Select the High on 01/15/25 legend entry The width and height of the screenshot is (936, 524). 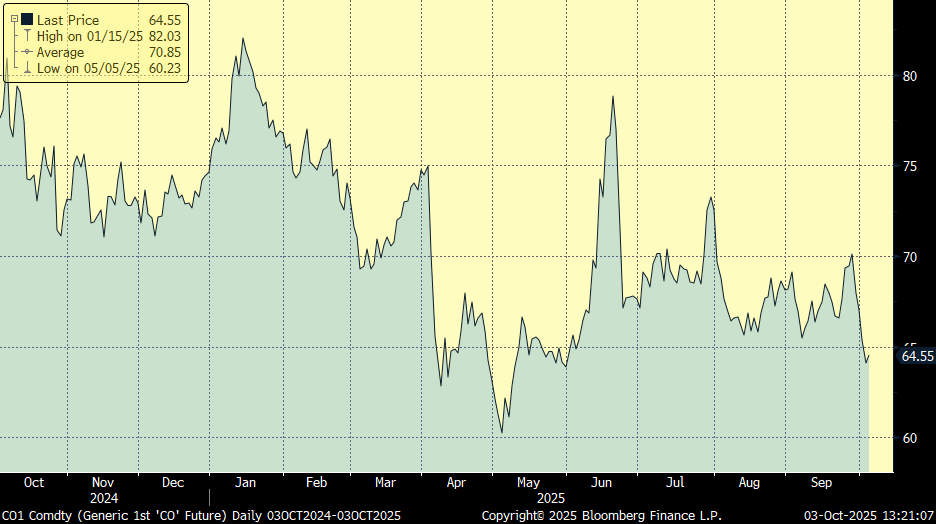pos(90,36)
